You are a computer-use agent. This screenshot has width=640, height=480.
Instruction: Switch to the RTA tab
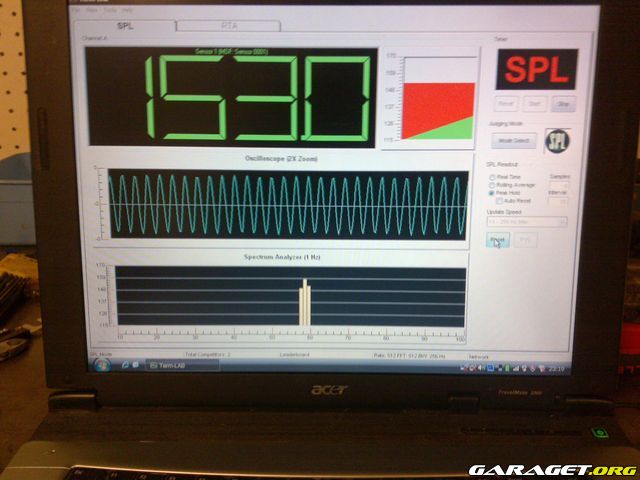[229, 26]
